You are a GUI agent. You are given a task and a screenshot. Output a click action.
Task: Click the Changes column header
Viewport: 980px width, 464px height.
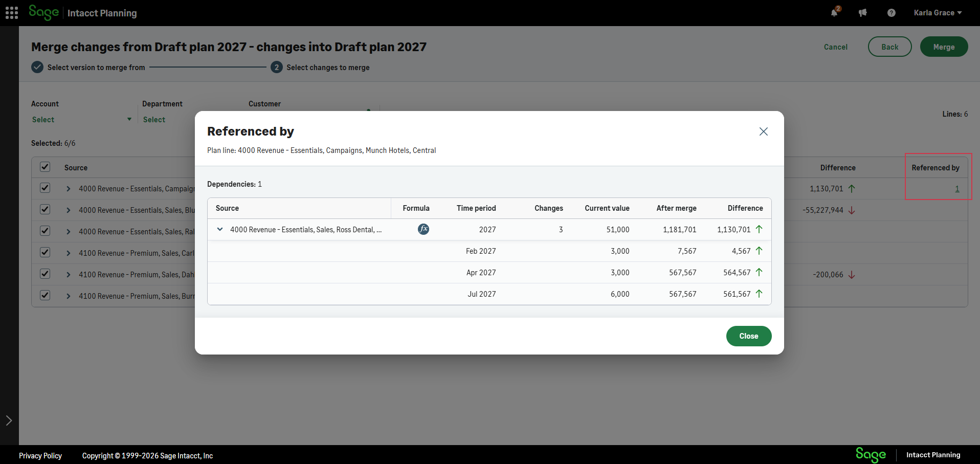pyautogui.click(x=549, y=208)
